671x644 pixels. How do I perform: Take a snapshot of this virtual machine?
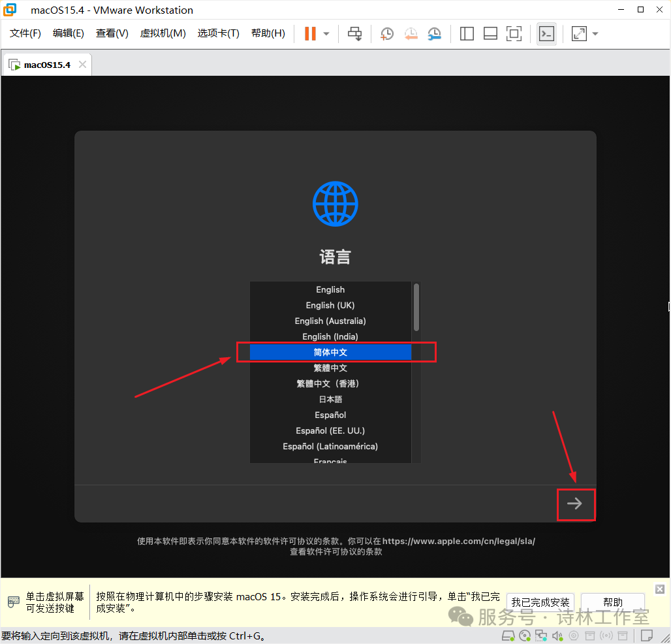pos(387,34)
